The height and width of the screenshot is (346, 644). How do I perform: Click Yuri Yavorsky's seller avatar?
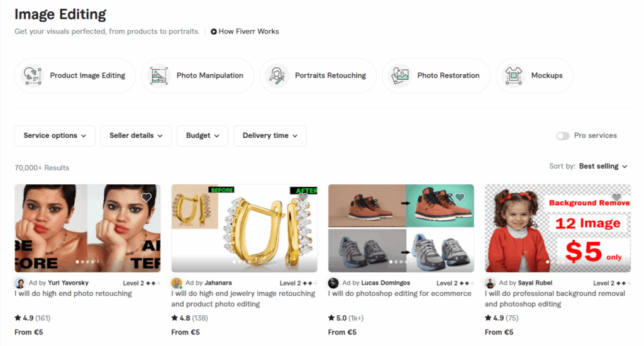[19, 283]
